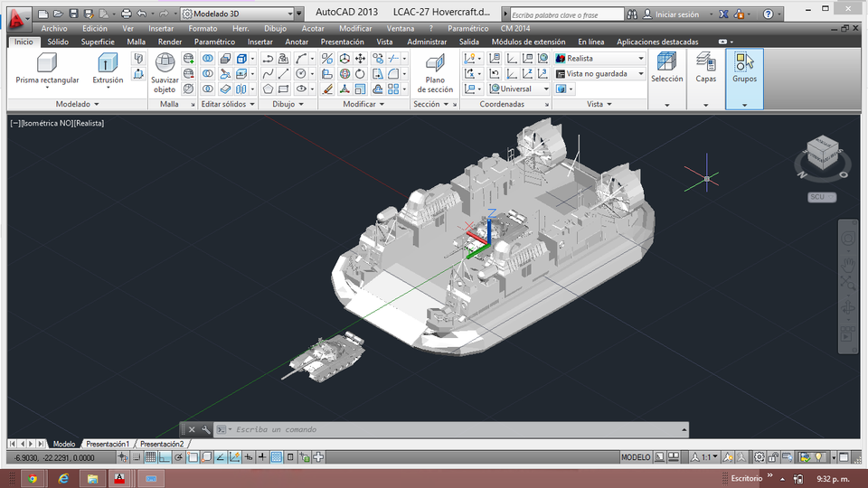Expand the Modelado panel
This screenshot has height=488, width=868.
77,104
